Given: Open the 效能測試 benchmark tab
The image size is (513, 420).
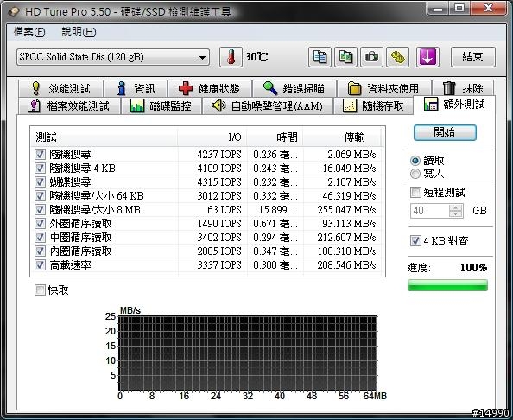Looking at the screenshot, I should pyautogui.click(x=61, y=88).
